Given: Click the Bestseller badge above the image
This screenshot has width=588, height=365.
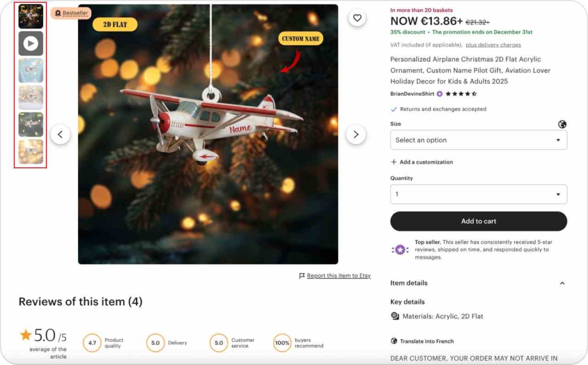Looking at the screenshot, I should coord(69,13).
